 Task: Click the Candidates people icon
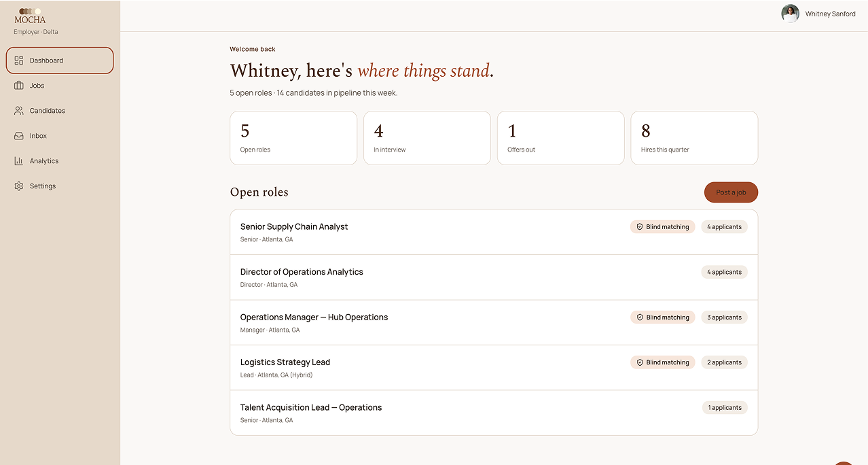(19, 111)
